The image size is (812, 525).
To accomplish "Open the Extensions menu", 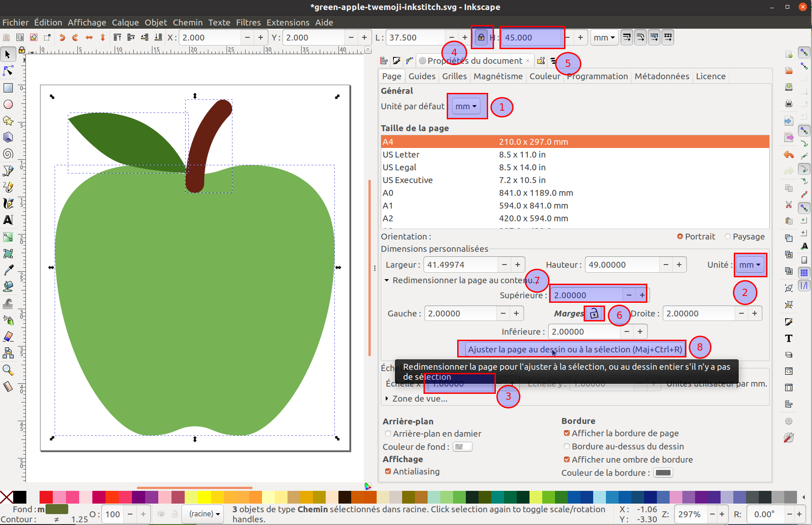I will tap(287, 22).
